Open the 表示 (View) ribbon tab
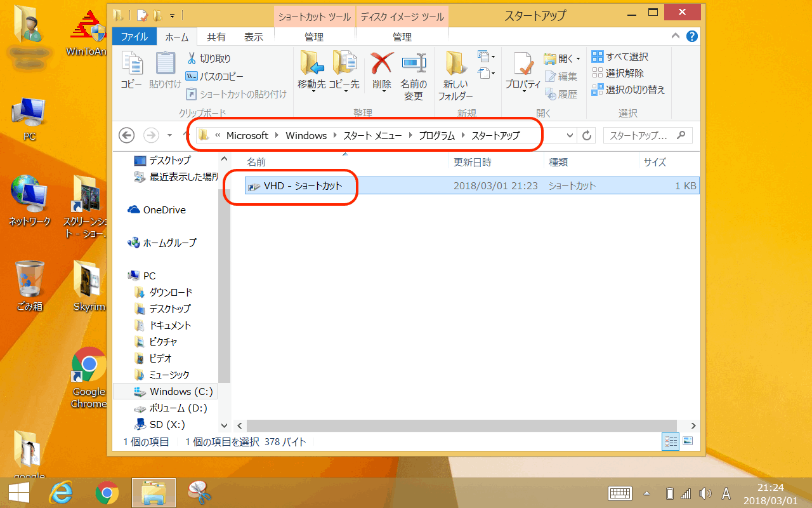The width and height of the screenshot is (812, 508). click(x=253, y=37)
